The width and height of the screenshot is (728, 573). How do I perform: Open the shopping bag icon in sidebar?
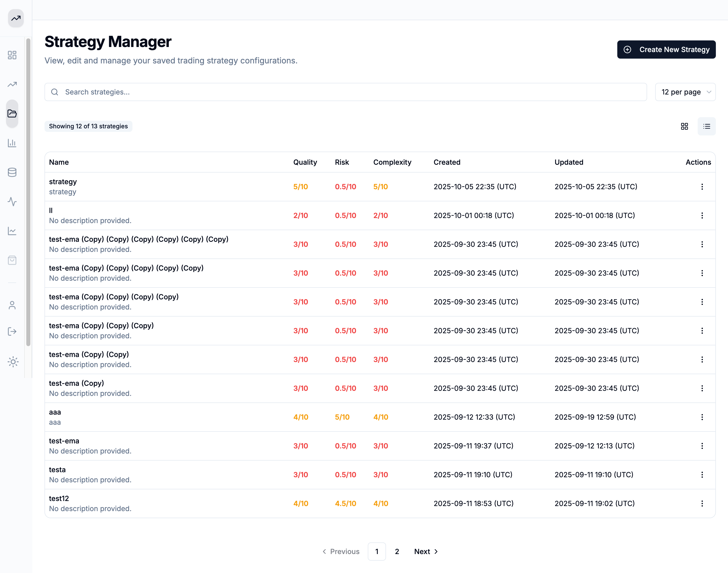12,260
